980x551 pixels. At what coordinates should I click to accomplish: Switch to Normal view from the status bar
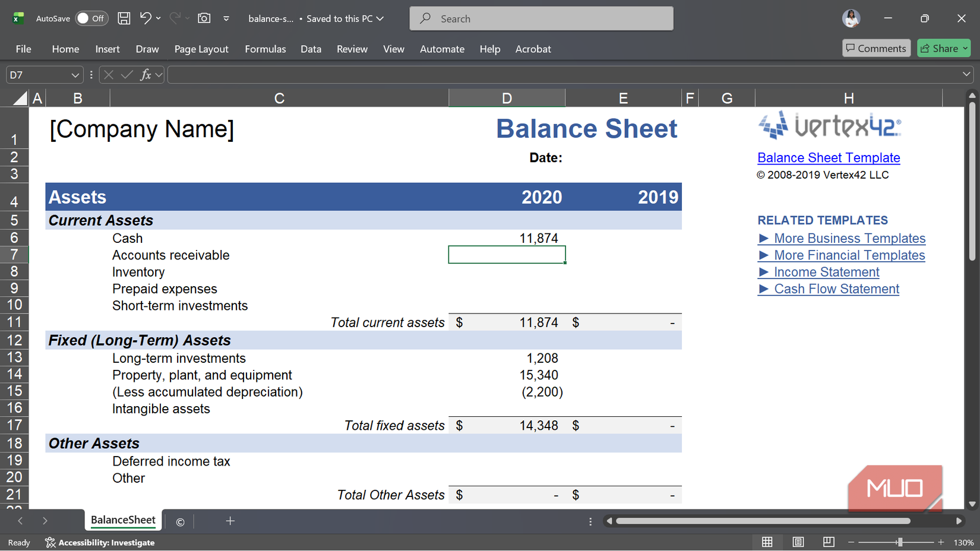pyautogui.click(x=767, y=542)
